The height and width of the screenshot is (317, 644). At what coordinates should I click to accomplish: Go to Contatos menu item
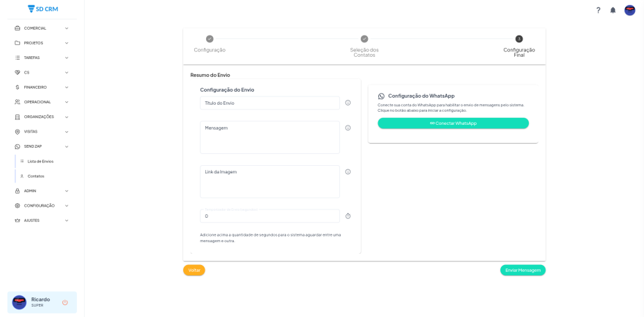coord(35,176)
